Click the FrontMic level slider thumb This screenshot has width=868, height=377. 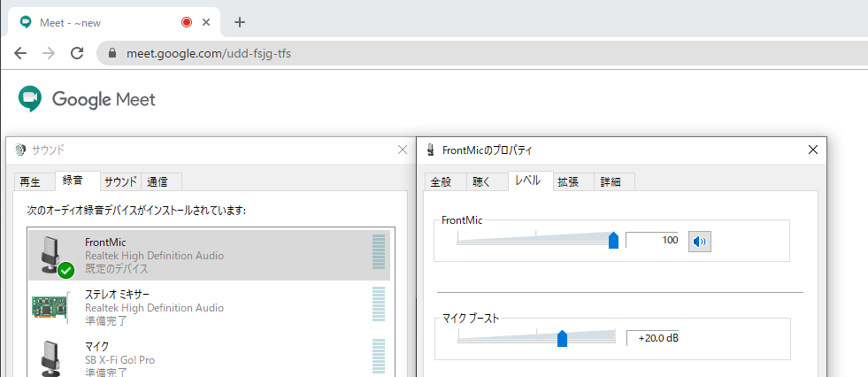pos(613,240)
